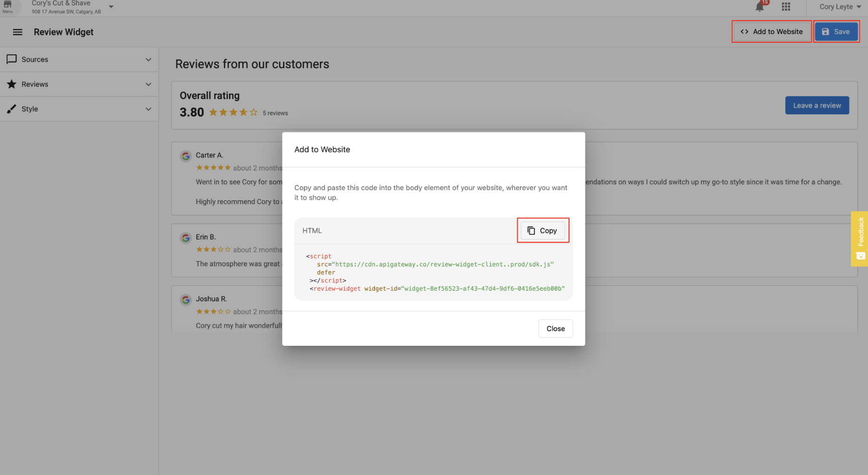Open the Cory's Cut & Shave location switcher
The height and width of the screenshot is (475, 868).
coord(111,7)
